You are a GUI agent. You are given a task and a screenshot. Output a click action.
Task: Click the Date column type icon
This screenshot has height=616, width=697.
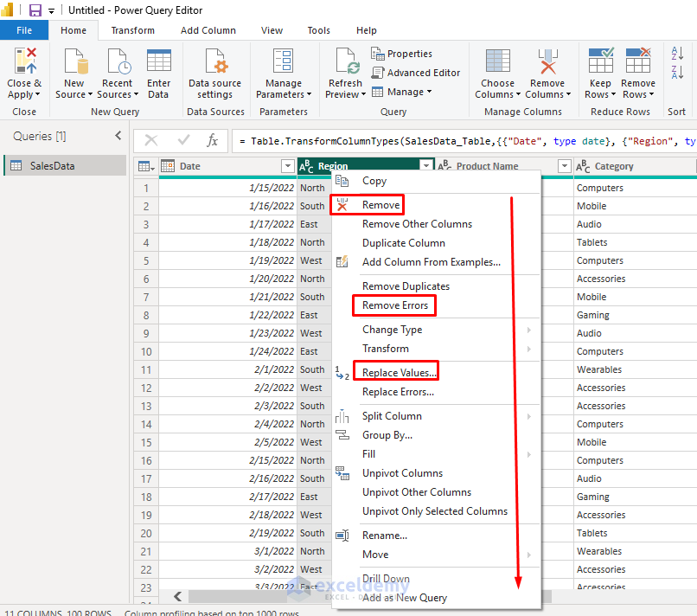168,166
